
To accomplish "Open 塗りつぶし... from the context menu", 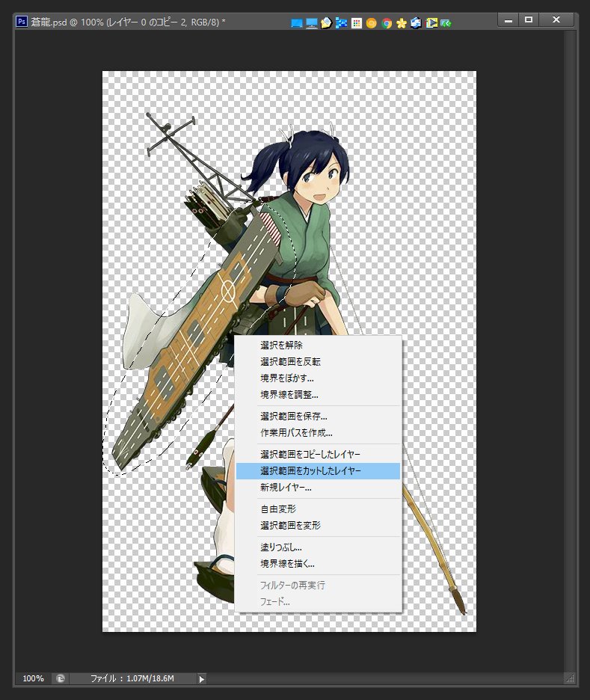I will pos(318,547).
